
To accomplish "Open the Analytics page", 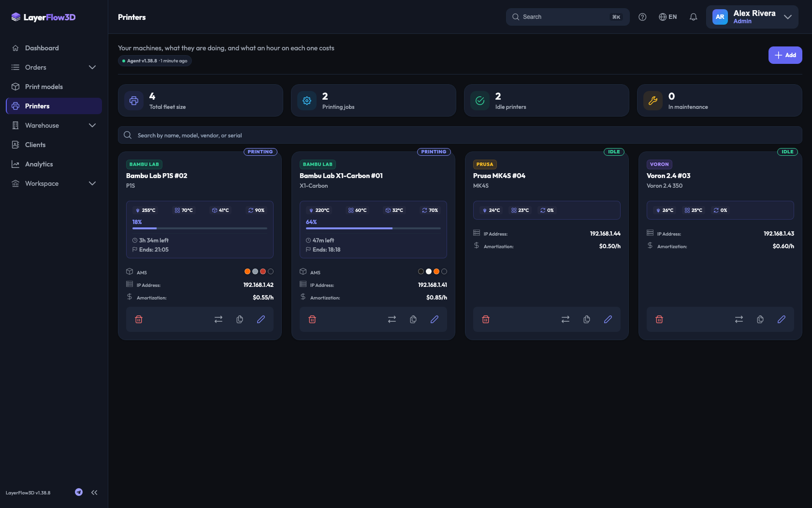I will 54,164.
